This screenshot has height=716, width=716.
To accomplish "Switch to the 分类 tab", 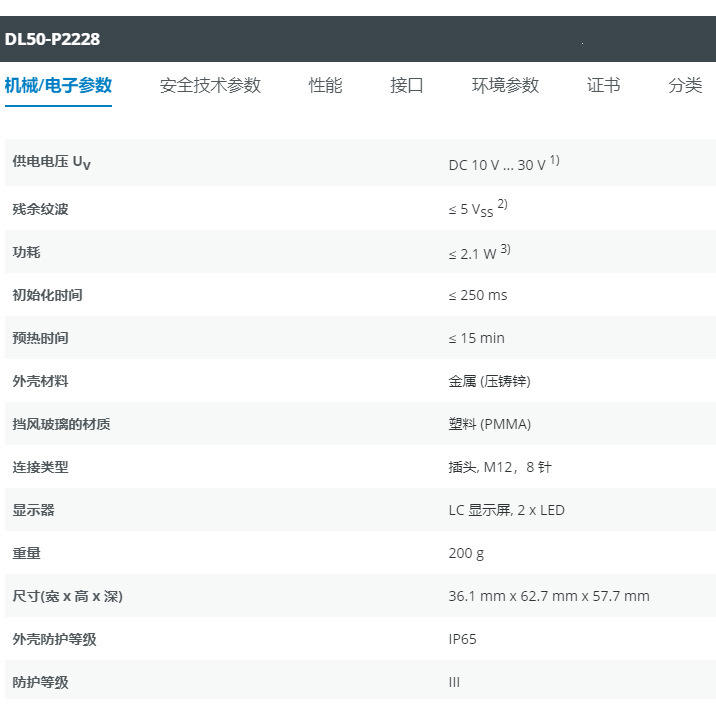I will (685, 85).
